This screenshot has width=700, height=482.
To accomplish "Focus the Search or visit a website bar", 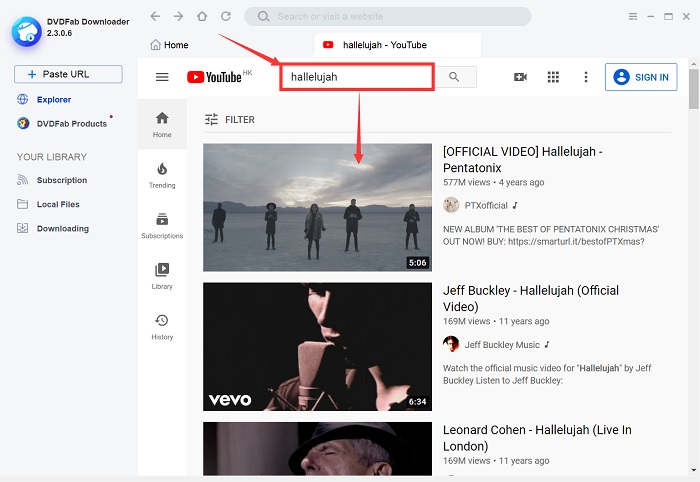I will coord(388,17).
